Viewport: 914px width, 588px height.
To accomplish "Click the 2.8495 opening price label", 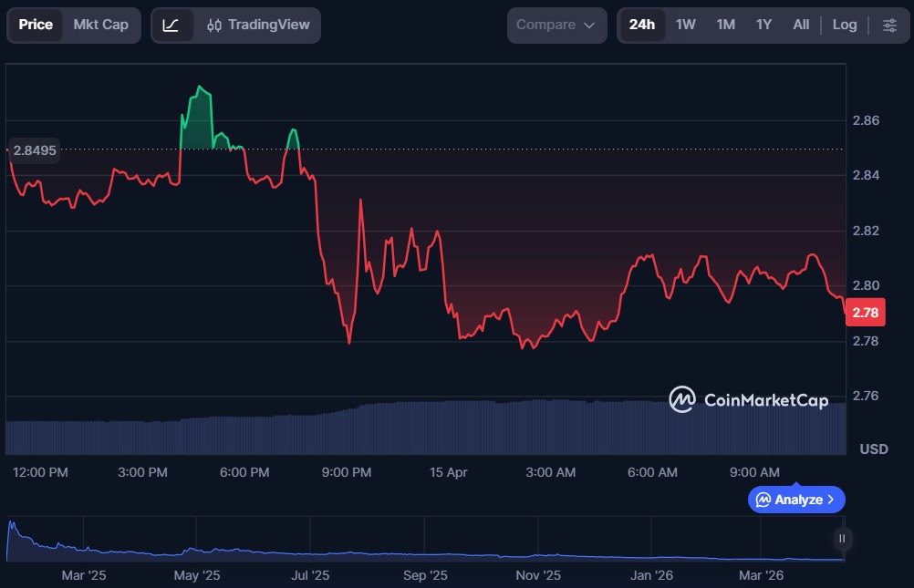I will tap(35, 150).
